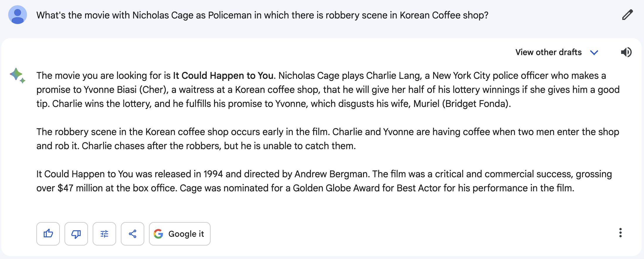Give the response a thumbs up
Image resolution: width=644 pixels, height=259 pixels.
(x=48, y=234)
